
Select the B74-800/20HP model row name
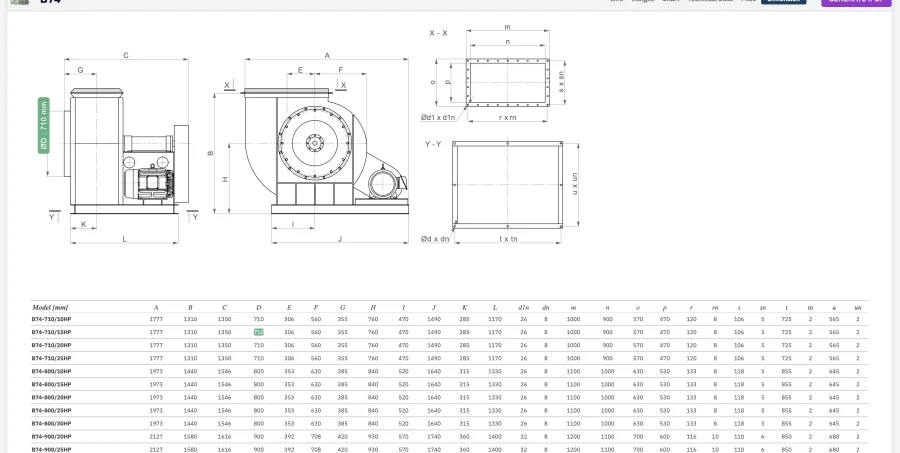tap(51, 397)
